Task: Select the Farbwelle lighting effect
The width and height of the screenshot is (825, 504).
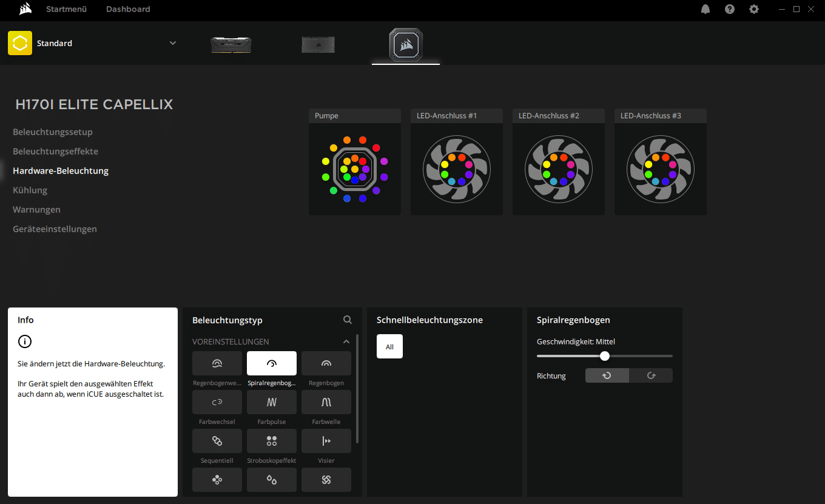Action: click(x=326, y=402)
